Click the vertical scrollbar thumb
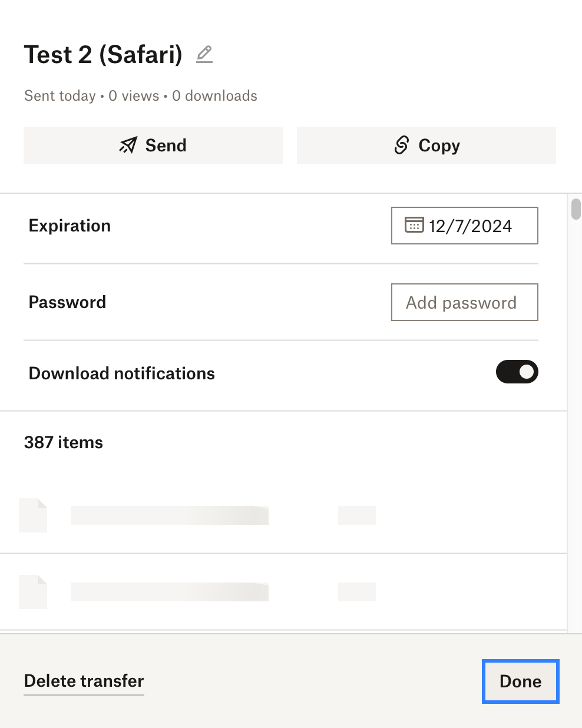Screen dimensions: 582x728 (x=576, y=209)
